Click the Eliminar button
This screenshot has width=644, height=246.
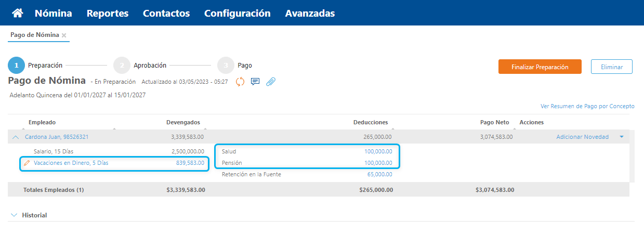pyautogui.click(x=611, y=67)
